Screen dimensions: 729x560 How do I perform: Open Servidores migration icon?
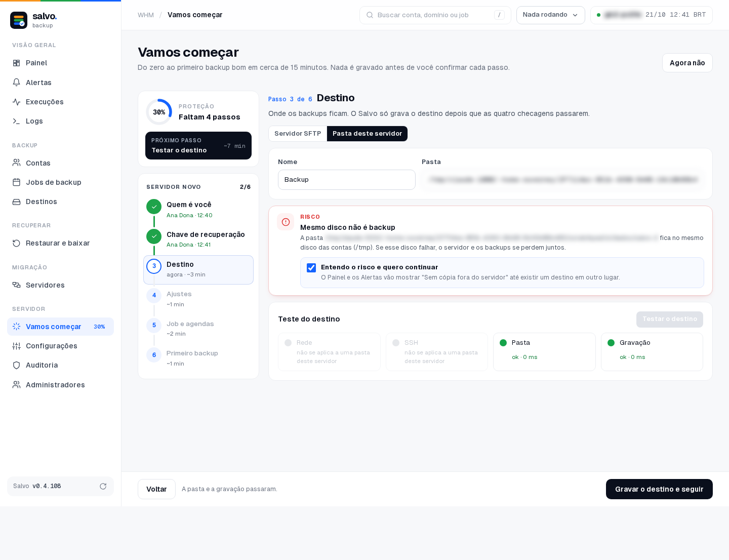tap(16, 285)
